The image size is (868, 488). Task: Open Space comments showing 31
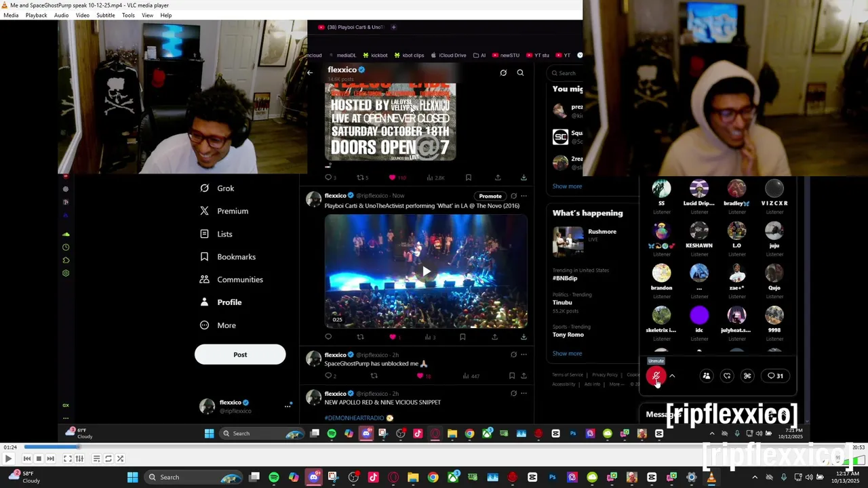point(775,376)
